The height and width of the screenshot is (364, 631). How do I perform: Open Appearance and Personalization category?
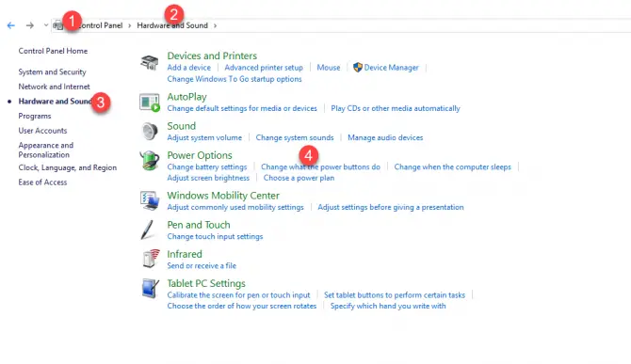click(x=45, y=150)
